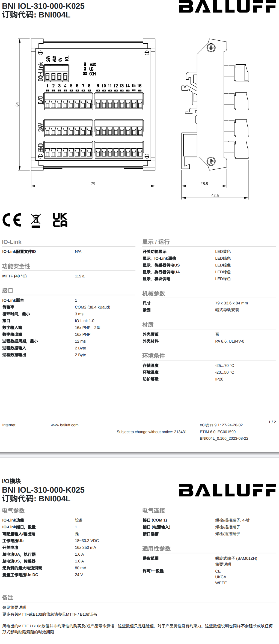Click the 28,8 depth dimension label
This screenshot has height=644, width=279.
click(204, 184)
